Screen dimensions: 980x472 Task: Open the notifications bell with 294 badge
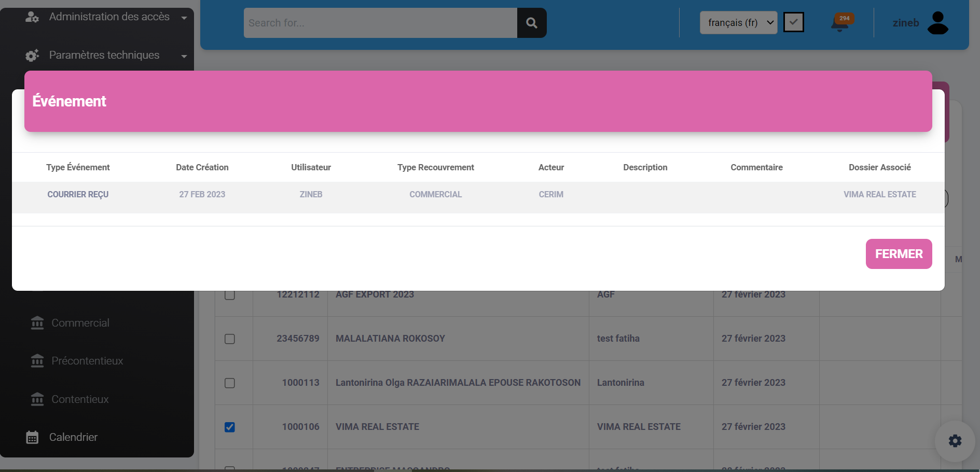point(840,23)
